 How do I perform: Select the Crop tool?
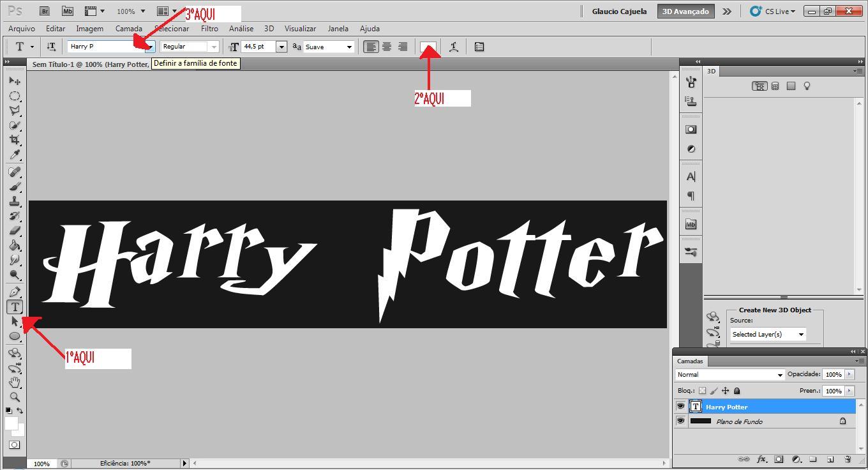(x=15, y=140)
